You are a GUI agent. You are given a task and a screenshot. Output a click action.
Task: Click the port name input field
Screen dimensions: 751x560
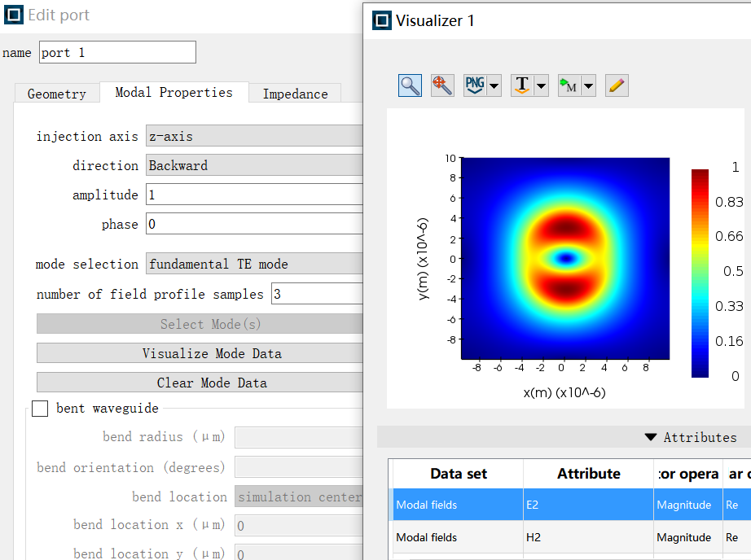click(116, 53)
